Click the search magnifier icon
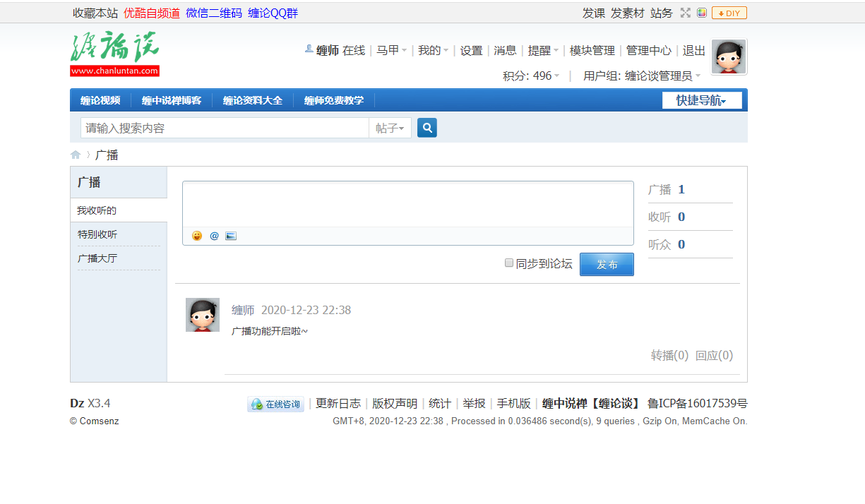Screen dimensions: 865x504 [x=426, y=127]
